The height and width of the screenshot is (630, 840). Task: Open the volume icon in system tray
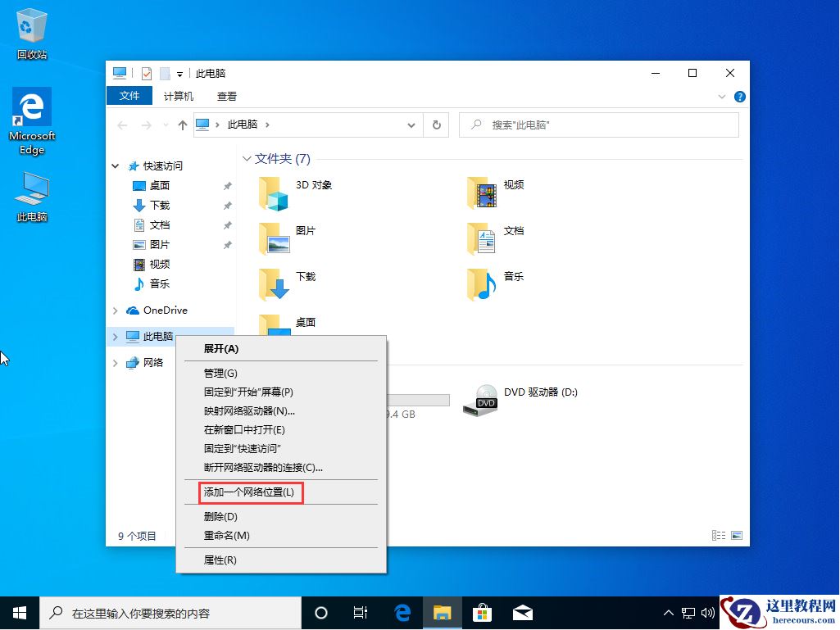click(x=708, y=612)
